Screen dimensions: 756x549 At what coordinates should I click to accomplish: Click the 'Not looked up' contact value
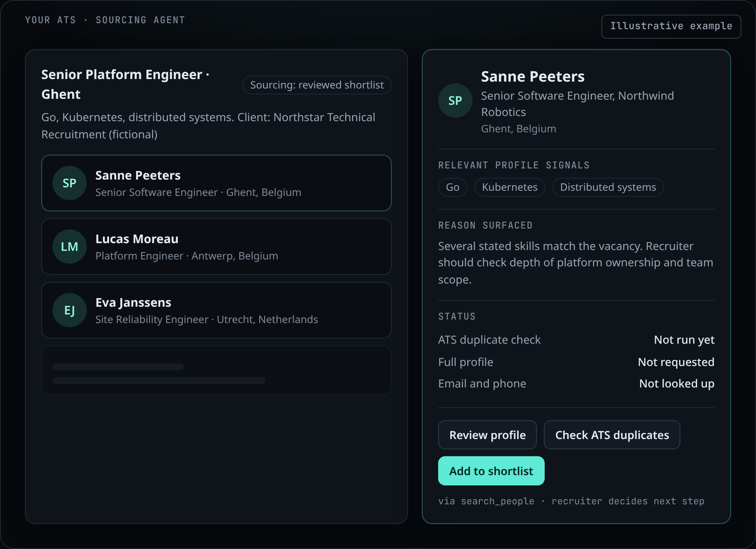[x=677, y=384]
